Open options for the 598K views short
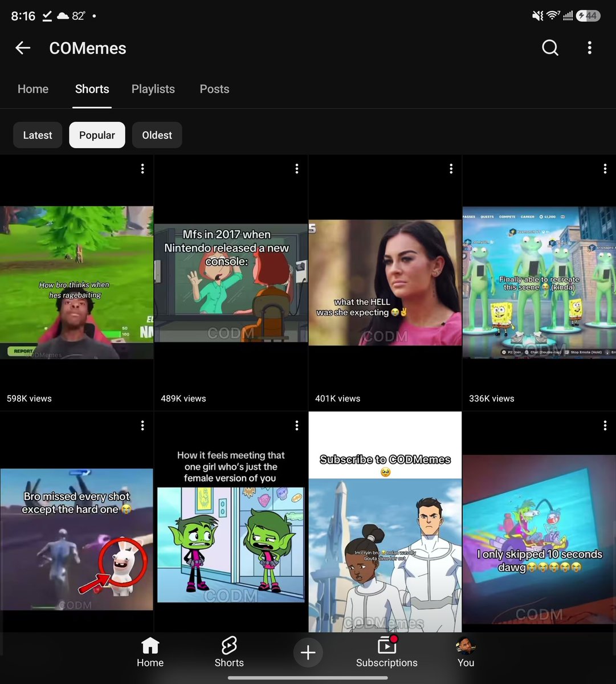 [x=142, y=169]
